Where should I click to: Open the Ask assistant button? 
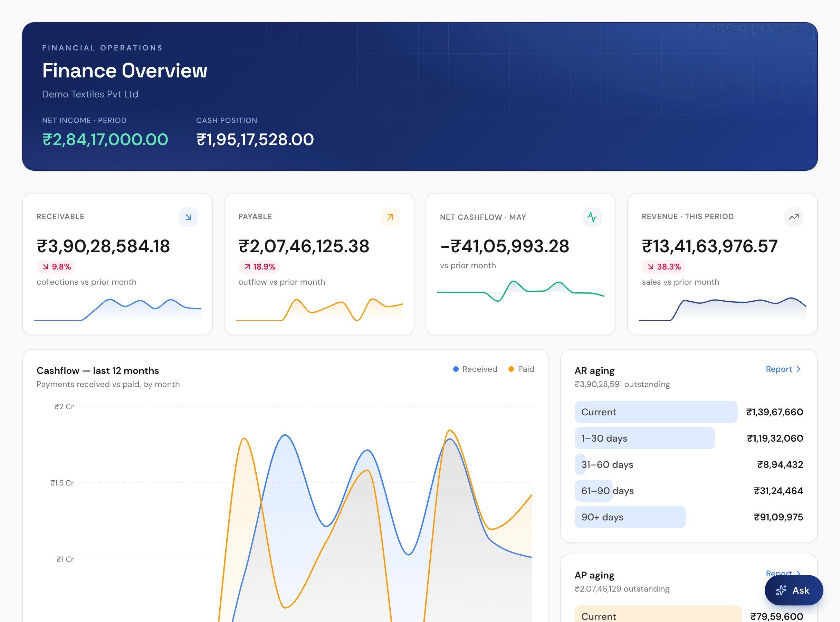click(x=794, y=590)
